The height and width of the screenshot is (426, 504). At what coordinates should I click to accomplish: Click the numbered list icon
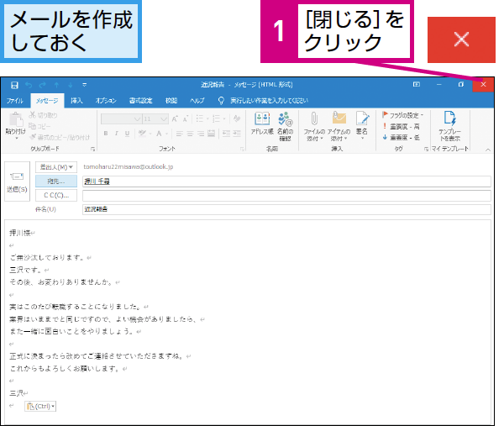[x=218, y=119]
